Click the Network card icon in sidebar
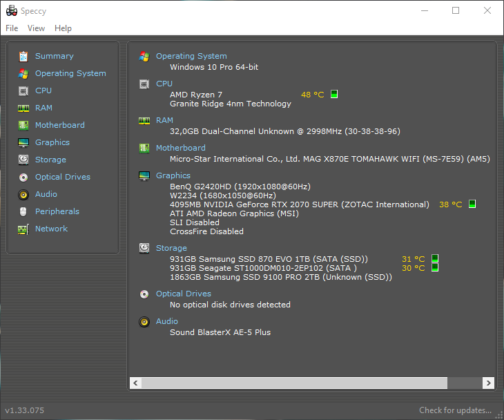 [x=23, y=229]
